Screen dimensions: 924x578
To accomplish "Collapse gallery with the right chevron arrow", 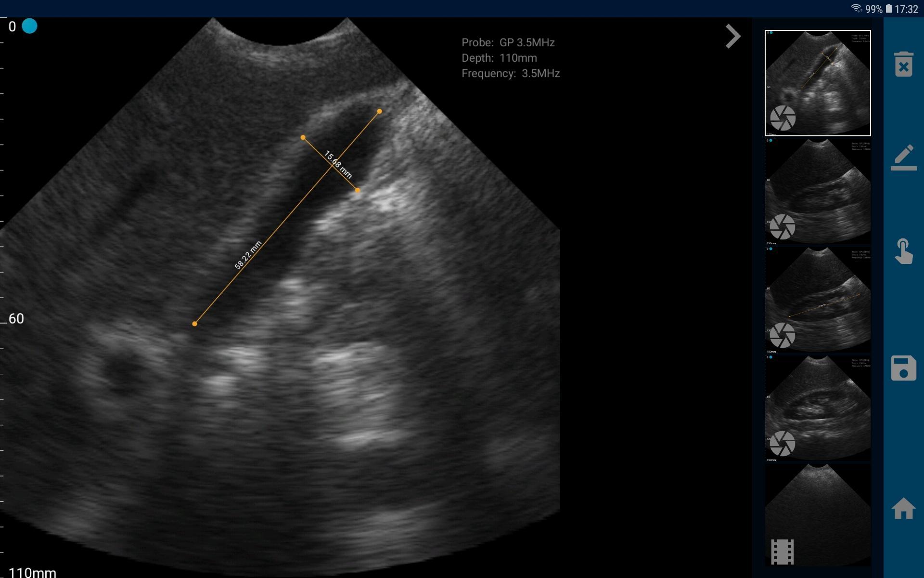I will tap(732, 36).
